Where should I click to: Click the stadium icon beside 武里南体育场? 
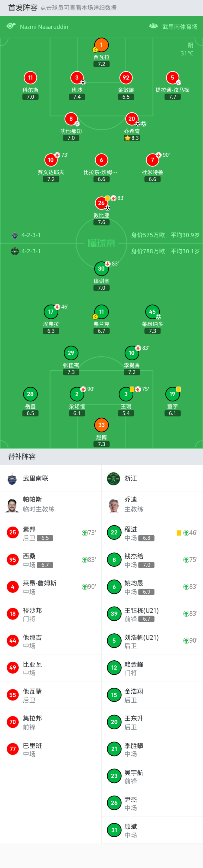coord(153,26)
